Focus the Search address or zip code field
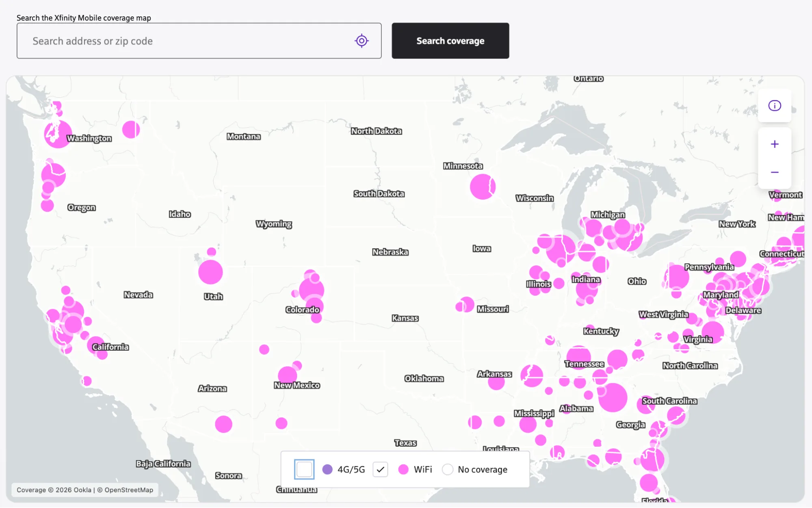The width and height of the screenshot is (812, 508). pyautogui.click(x=199, y=41)
